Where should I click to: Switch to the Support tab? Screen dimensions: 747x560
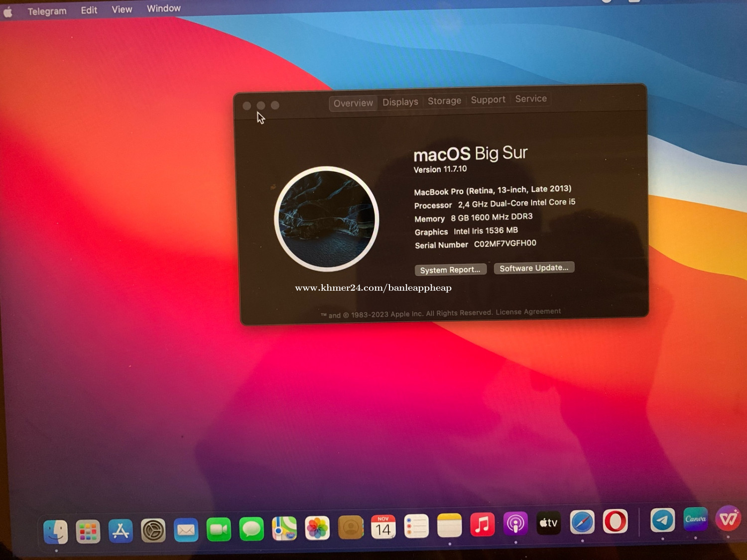(x=488, y=100)
